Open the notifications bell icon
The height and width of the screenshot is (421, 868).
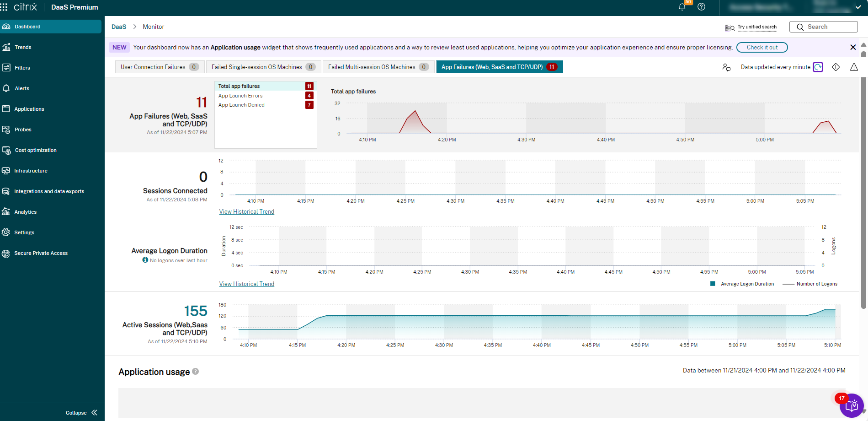coord(682,7)
